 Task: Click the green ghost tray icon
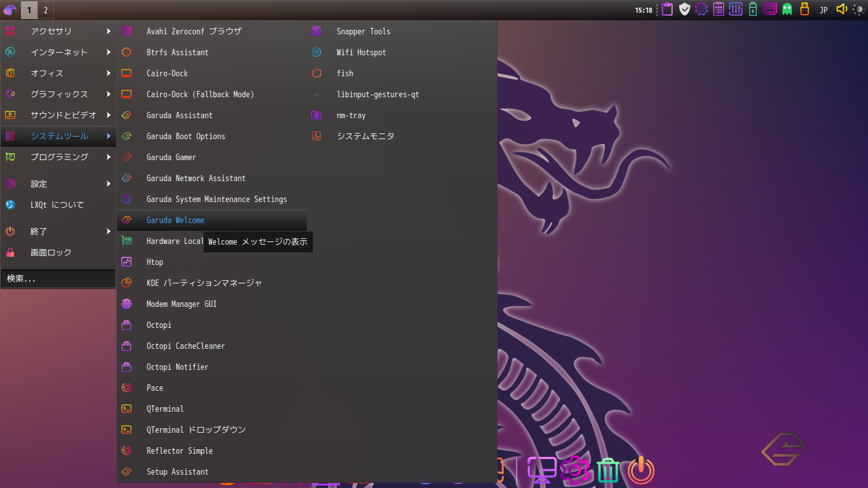click(x=787, y=10)
